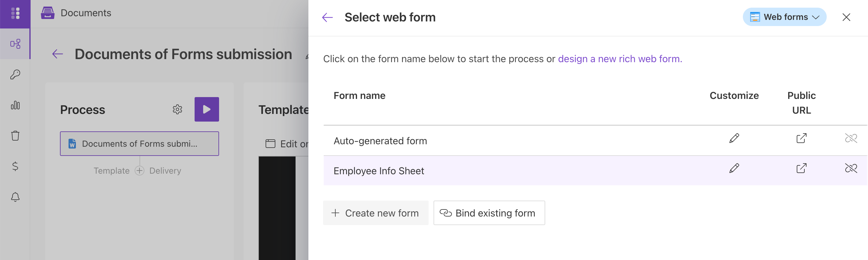The height and width of the screenshot is (260, 868).
Task: Click the Documents header title
Action: (x=86, y=13)
